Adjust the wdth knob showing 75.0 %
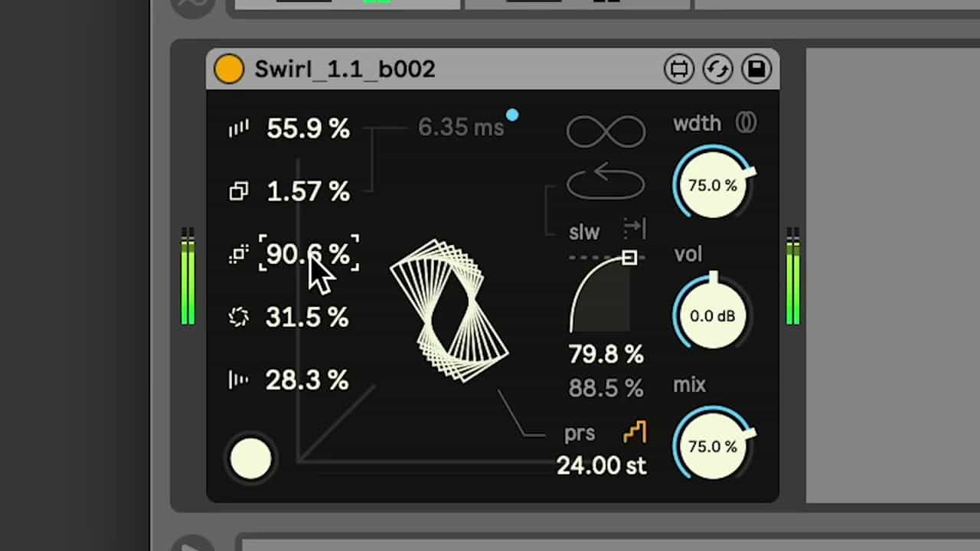This screenshot has width=980, height=551. pyautogui.click(x=712, y=186)
